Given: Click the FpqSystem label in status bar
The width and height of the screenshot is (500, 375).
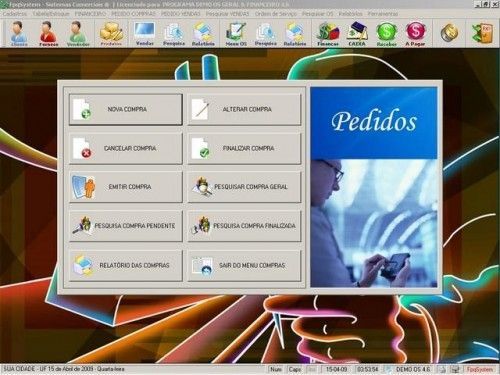Looking at the screenshot, I should tap(479, 369).
